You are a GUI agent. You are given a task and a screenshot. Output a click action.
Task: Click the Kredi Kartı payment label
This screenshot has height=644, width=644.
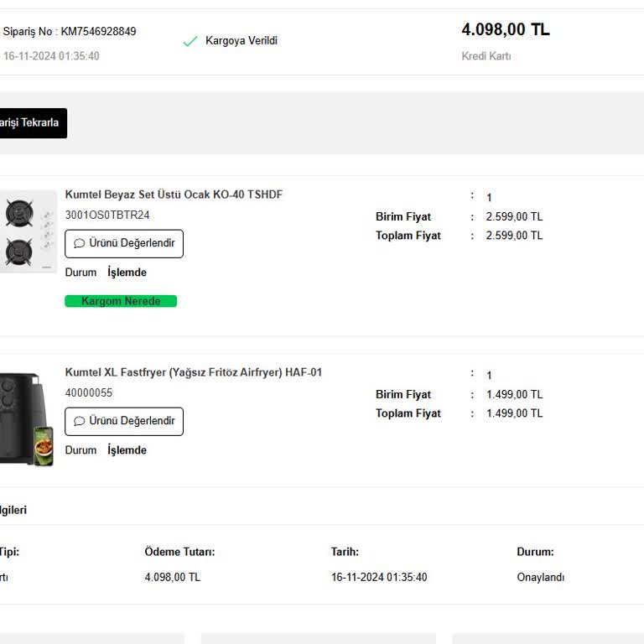tap(486, 56)
